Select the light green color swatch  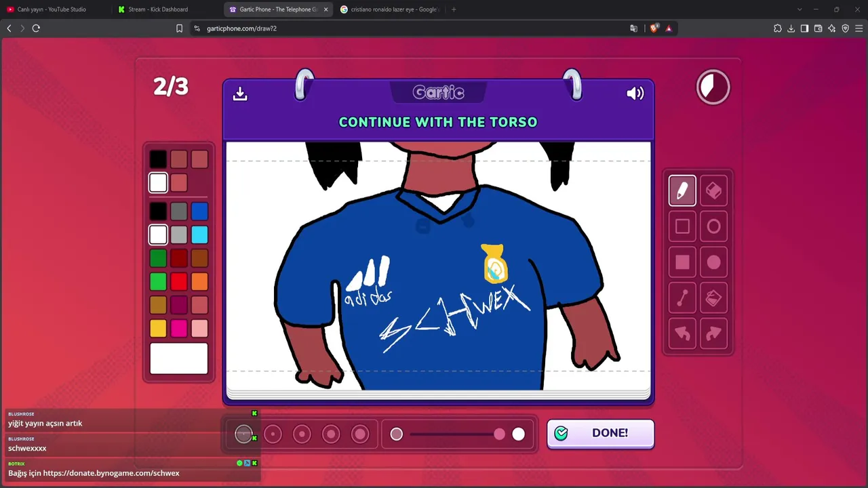click(x=158, y=281)
